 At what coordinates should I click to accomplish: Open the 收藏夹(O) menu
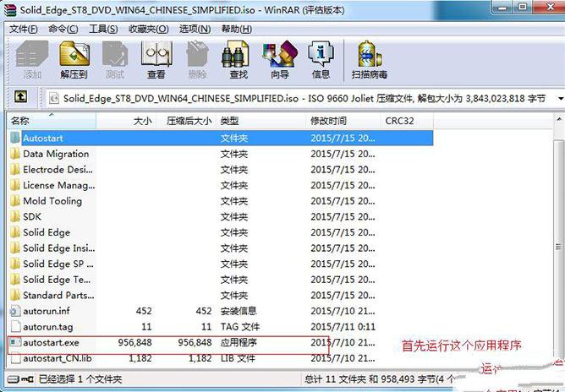click(x=149, y=29)
